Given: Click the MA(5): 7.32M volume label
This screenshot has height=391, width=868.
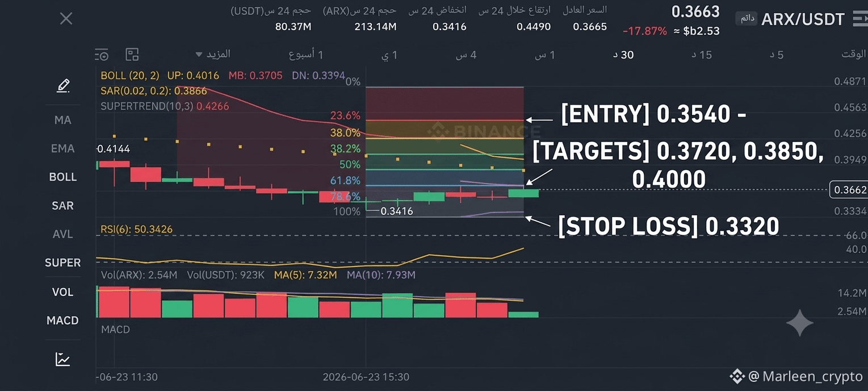Looking at the screenshot, I should pos(305,275).
